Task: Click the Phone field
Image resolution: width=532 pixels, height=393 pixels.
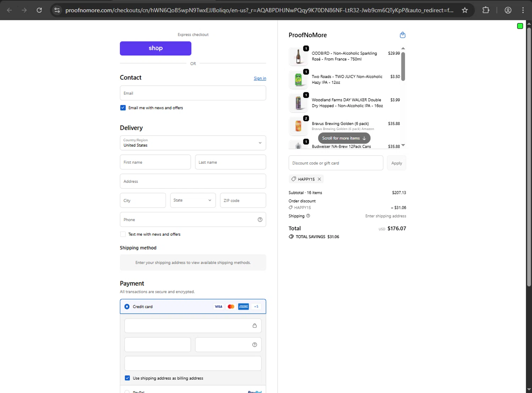Action: click(x=193, y=219)
